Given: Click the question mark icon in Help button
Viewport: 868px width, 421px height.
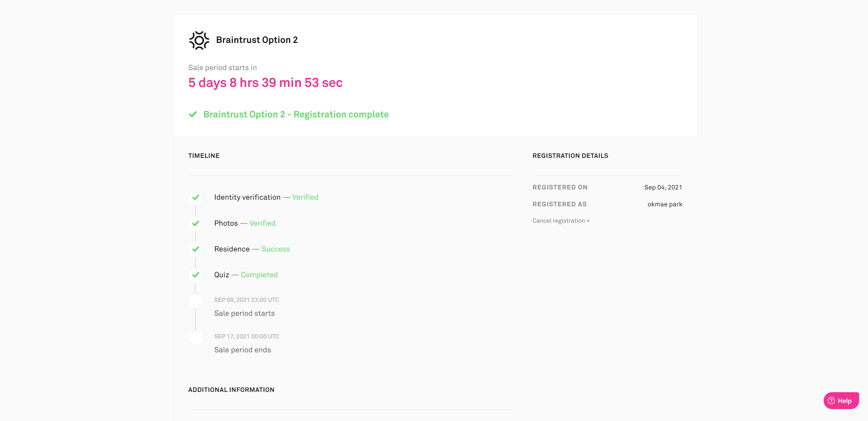Looking at the screenshot, I should (x=831, y=401).
